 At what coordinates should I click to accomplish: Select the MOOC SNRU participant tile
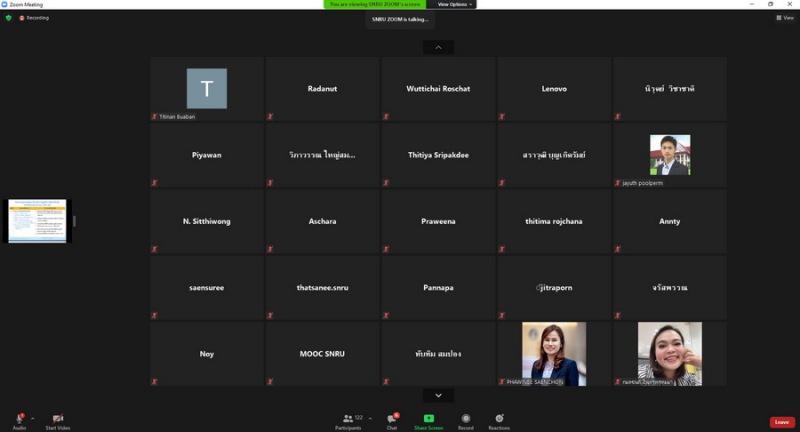(x=322, y=354)
